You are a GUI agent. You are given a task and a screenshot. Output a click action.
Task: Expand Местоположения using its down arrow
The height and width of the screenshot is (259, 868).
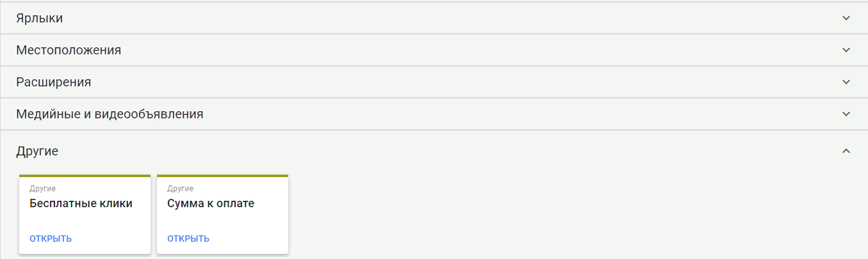[x=846, y=50]
